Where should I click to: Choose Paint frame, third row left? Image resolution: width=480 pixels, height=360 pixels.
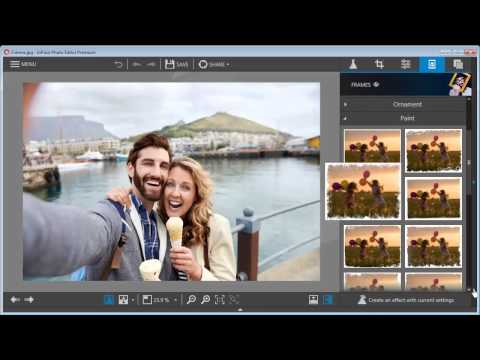click(372, 246)
